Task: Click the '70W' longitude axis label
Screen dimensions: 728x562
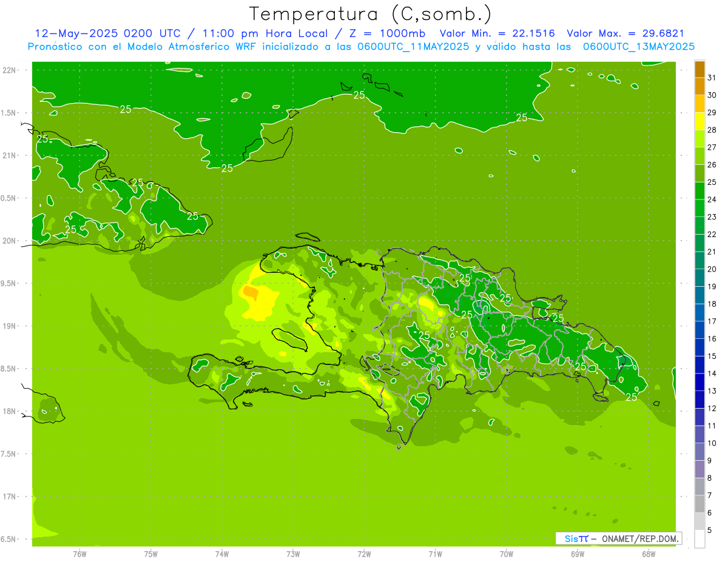Action: point(507,554)
